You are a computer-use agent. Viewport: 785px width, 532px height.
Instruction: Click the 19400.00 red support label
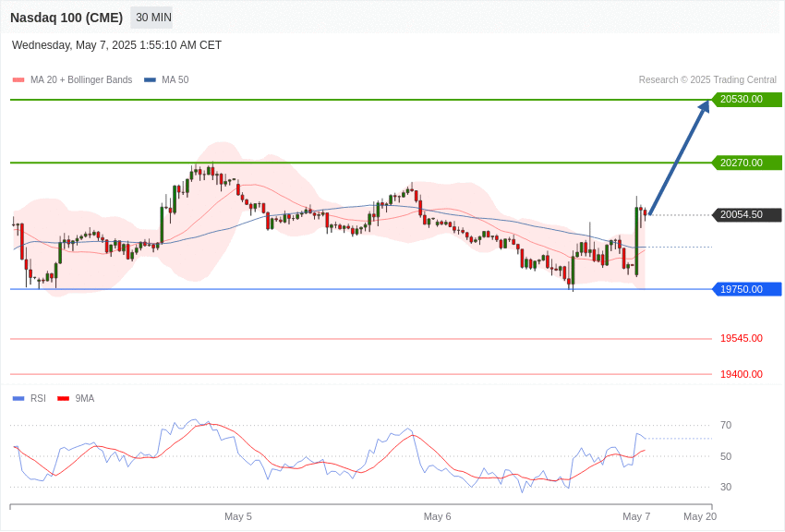(x=742, y=374)
